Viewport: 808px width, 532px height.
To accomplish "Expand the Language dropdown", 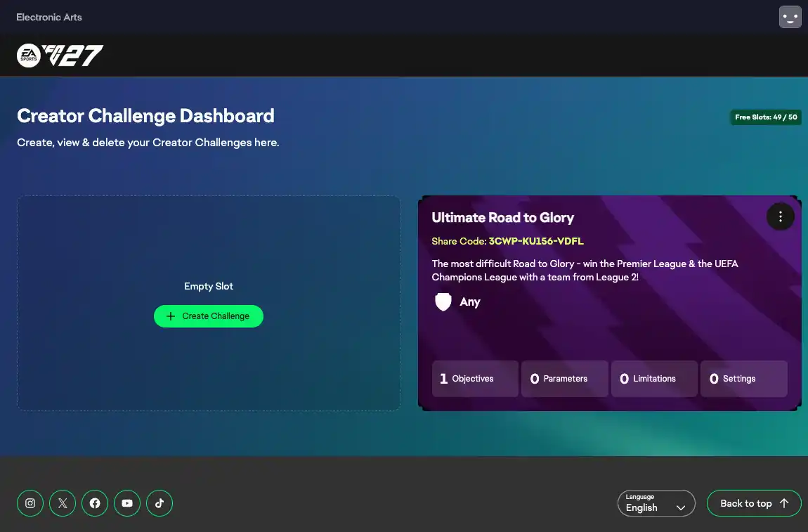I will tap(656, 503).
